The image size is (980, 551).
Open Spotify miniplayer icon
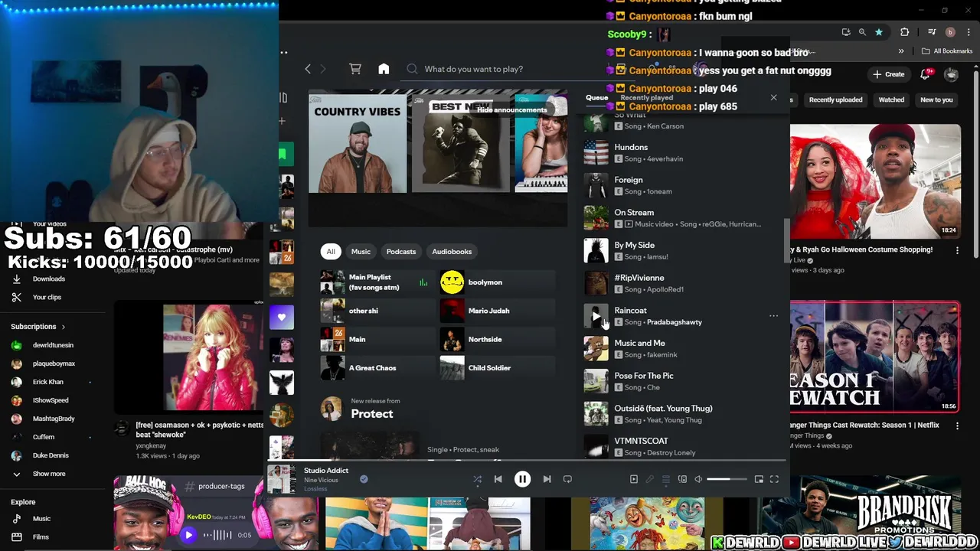[x=759, y=479]
